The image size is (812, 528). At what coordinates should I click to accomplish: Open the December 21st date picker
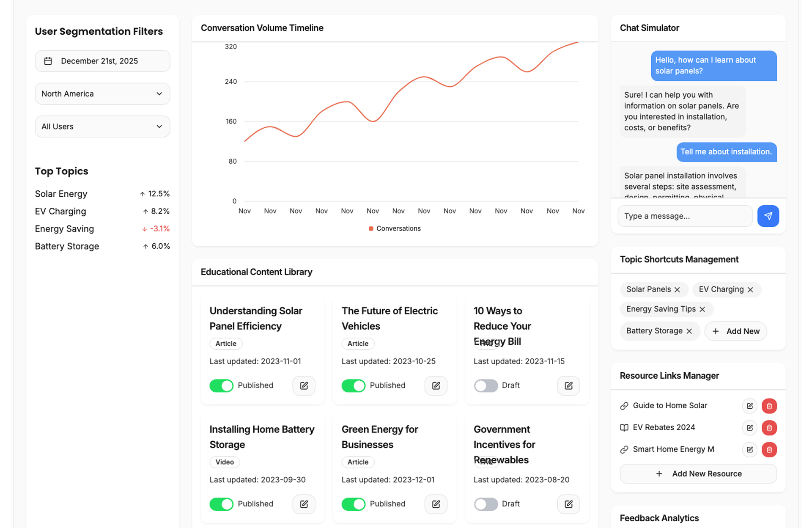point(102,61)
